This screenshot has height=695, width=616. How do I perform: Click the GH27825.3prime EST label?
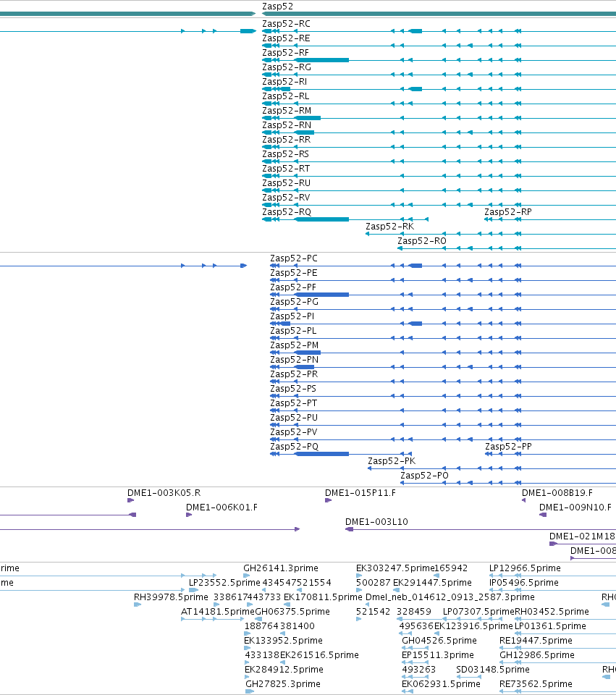click(283, 684)
